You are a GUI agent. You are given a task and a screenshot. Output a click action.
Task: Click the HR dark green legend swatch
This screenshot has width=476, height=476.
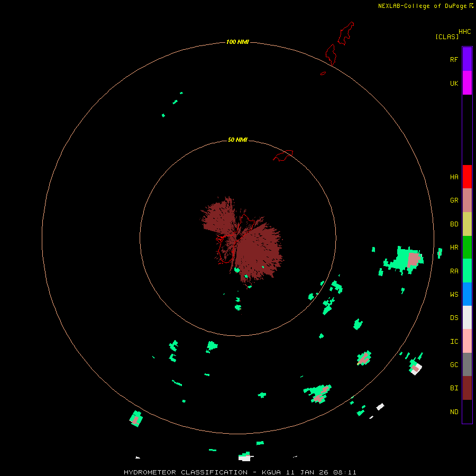[x=467, y=248]
